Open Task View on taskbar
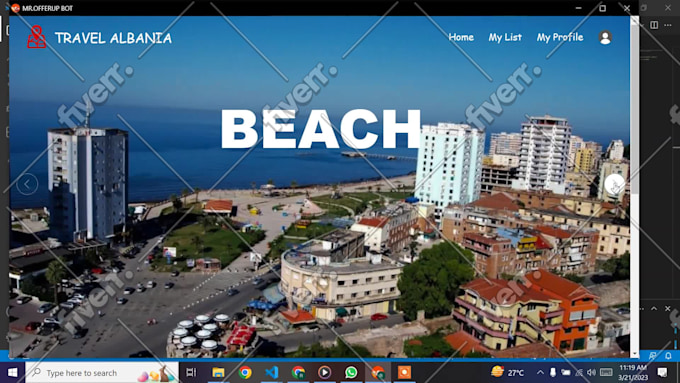The width and height of the screenshot is (680, 383). 191,372
